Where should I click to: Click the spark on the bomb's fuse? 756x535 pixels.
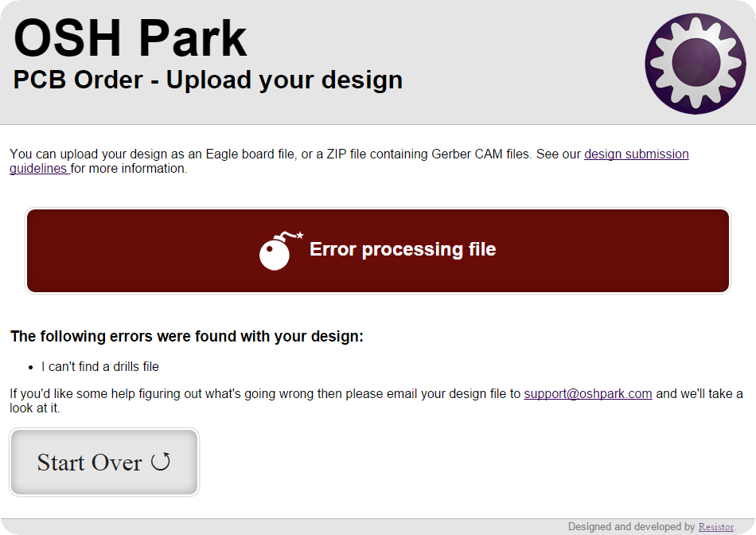coord(300,234)
